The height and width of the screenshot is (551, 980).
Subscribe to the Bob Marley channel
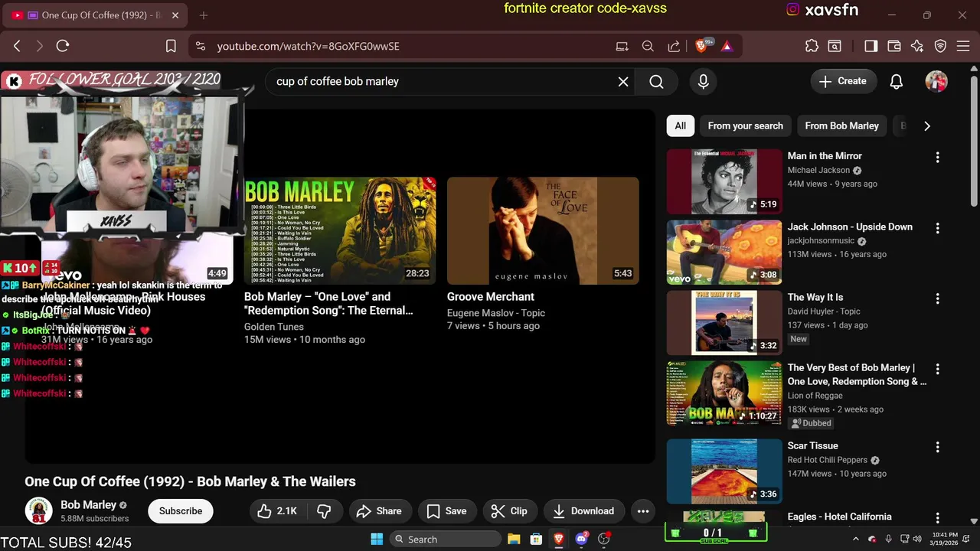pyautogui.click(x=181, y=511)
